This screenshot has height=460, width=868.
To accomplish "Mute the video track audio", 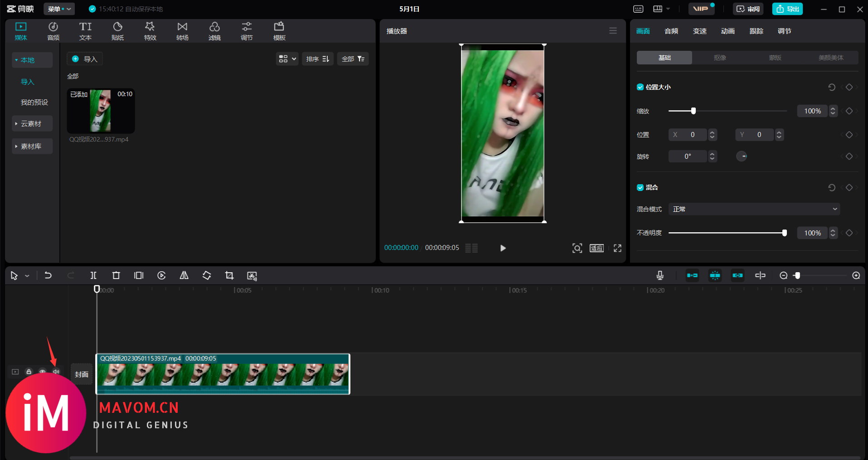I will (56, 372).
